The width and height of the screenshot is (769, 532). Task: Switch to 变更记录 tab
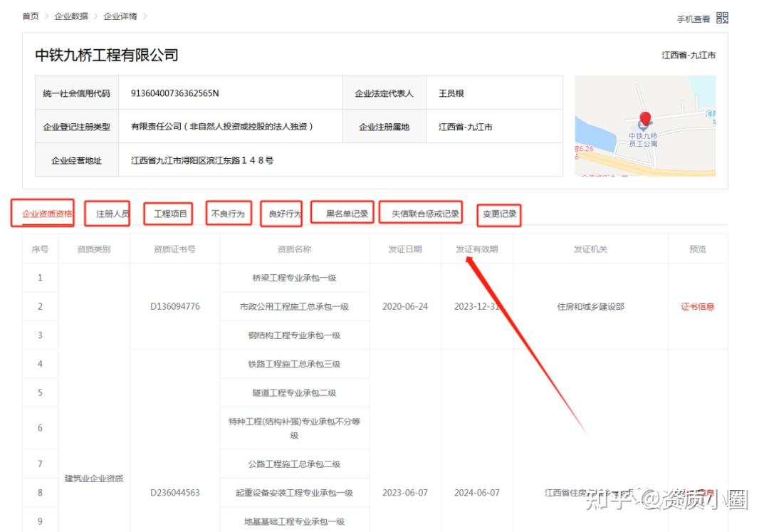pyautogui.click(x=499, y=214)
